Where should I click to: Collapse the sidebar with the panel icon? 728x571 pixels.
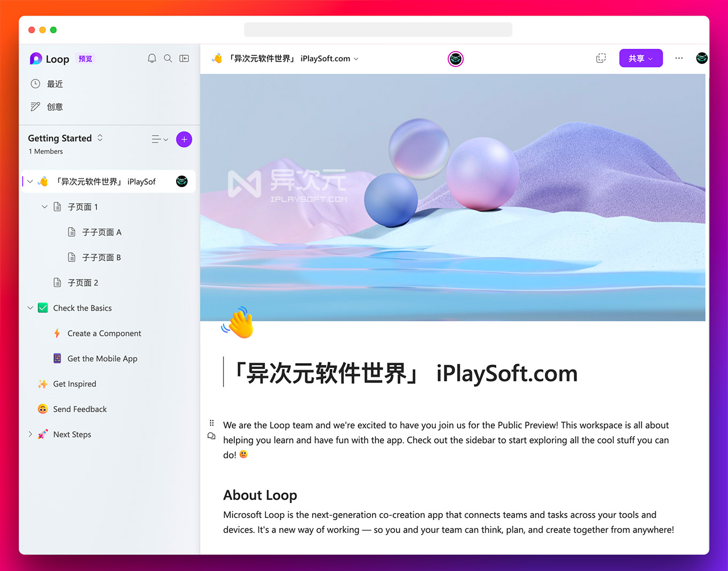click(x=184, y=58)
